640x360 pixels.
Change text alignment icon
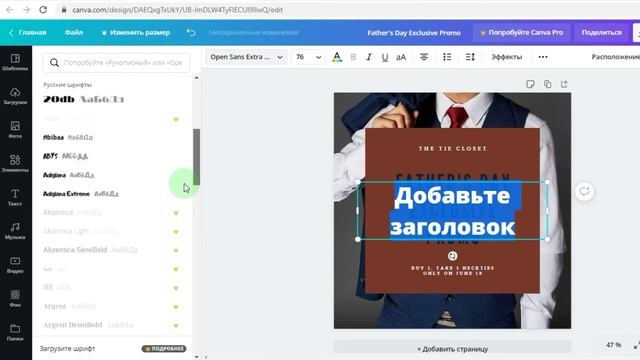pyautogui.click(x=424, y=57)
